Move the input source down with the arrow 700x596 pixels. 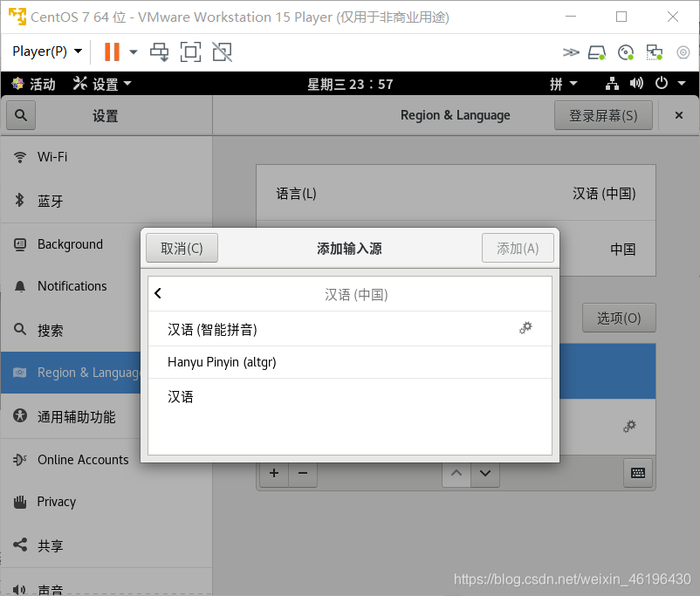[485, 473]
